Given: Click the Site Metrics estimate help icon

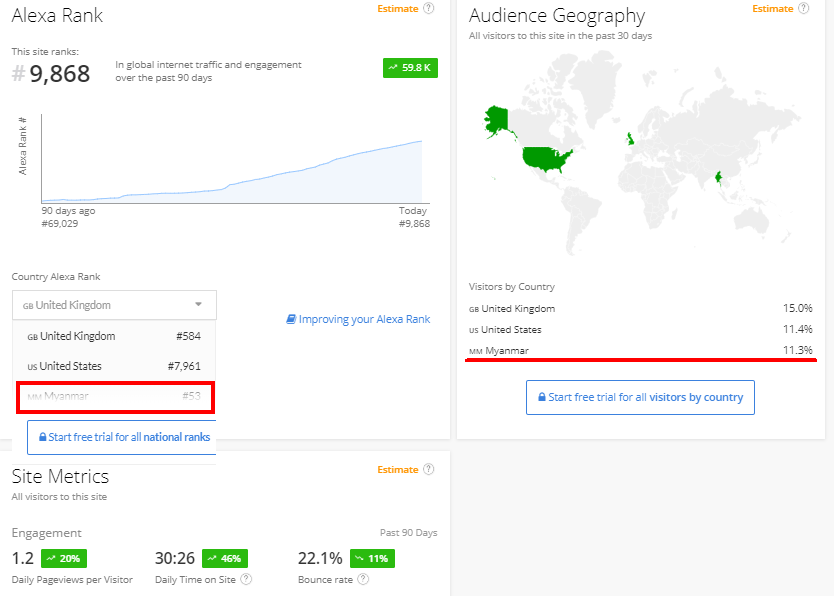Looking at the screenshot, I should [428, 469].
